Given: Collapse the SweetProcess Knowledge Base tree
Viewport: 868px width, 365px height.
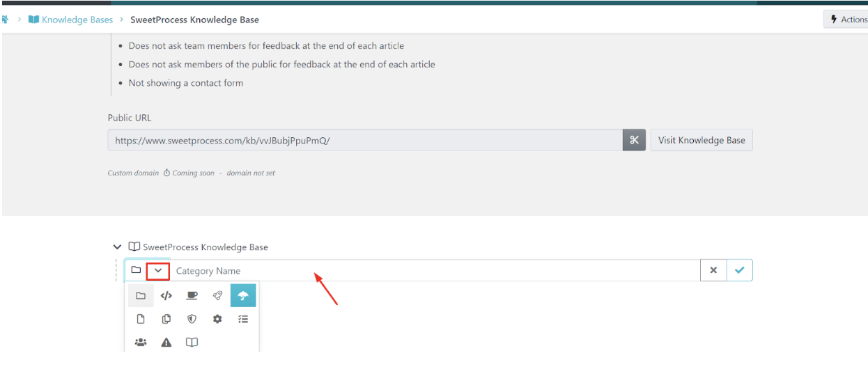Looking at the screenshot, I should [x=117, y=247].
